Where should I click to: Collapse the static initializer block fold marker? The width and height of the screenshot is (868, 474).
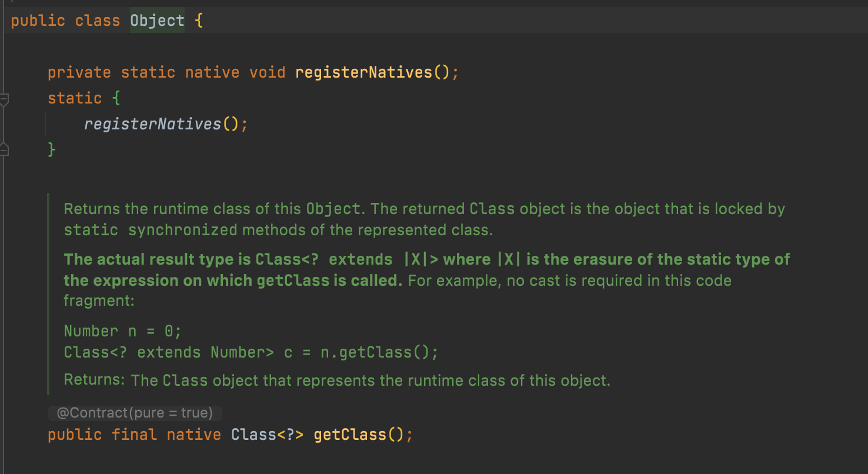[x=4, y=99]
